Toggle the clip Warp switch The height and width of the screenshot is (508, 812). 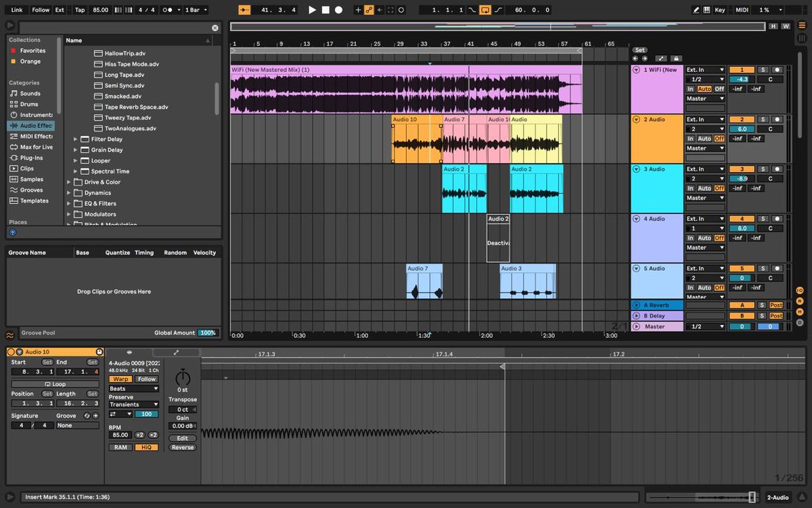[120, 379]
